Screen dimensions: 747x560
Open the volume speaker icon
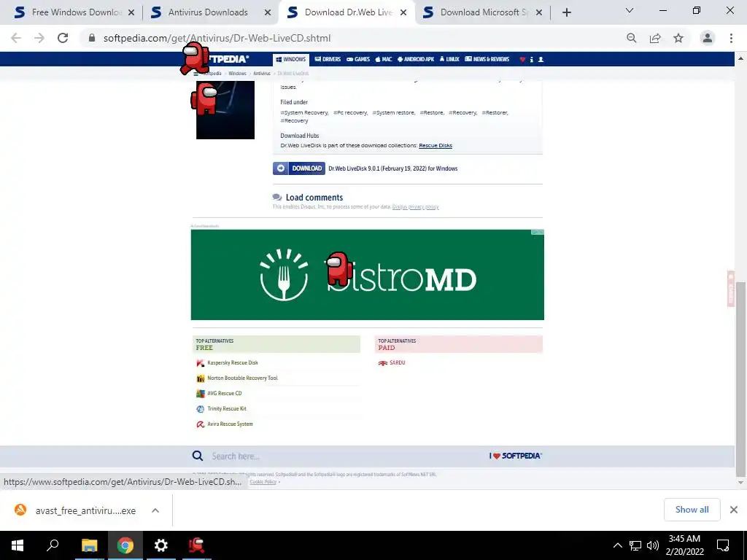pos(653,545)
